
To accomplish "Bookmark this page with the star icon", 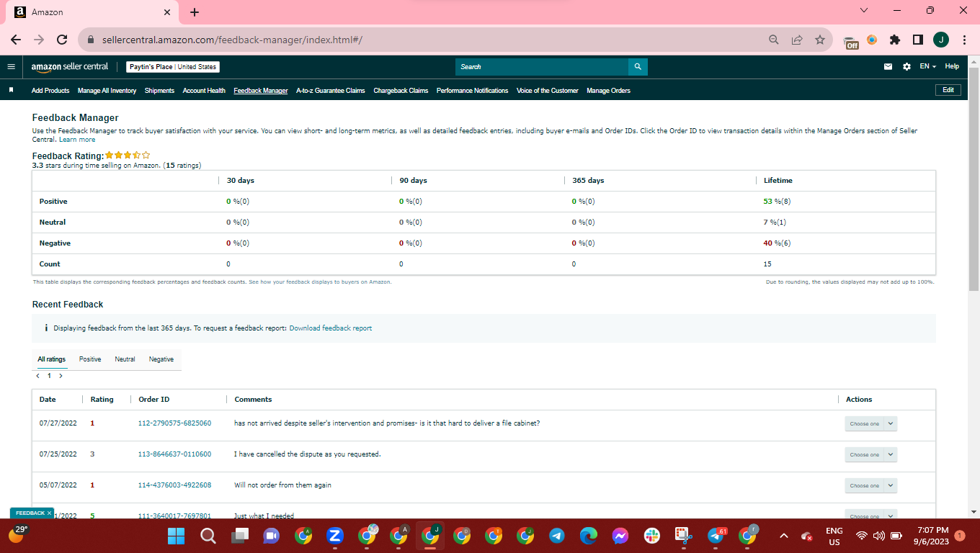I will click(820, 40).
